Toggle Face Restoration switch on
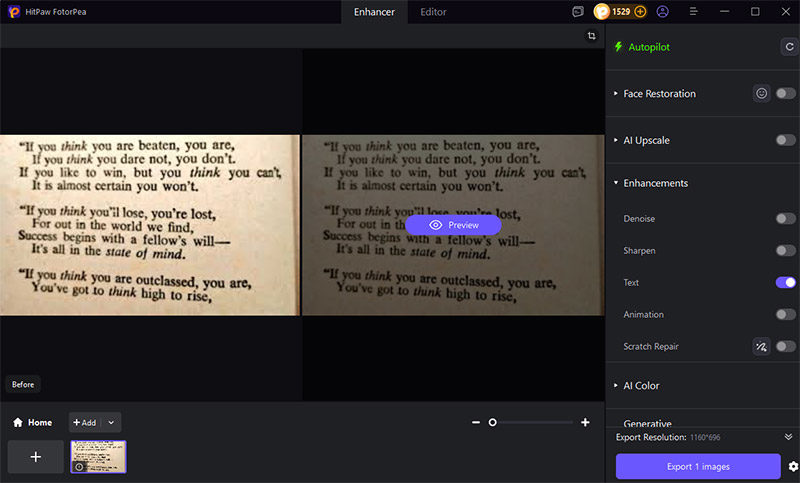800x483 pixels. pyautogui.click(x=785, y=93)
